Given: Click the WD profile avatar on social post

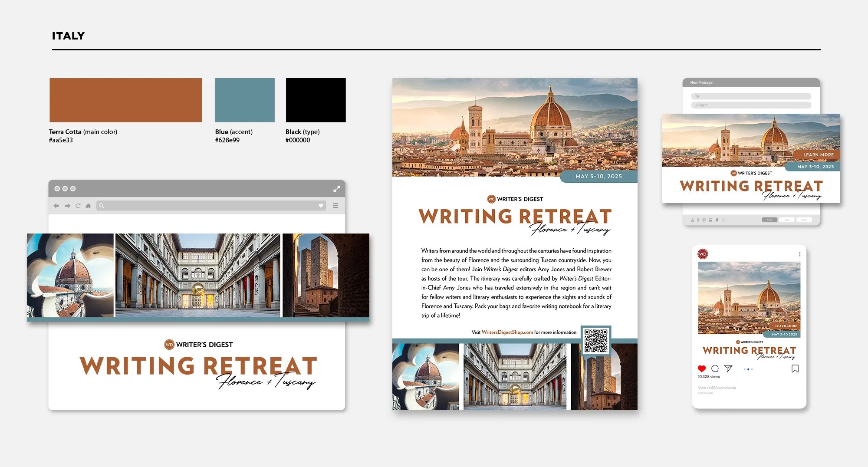Looking at the screenshot, I should click(x=703, y=254).
